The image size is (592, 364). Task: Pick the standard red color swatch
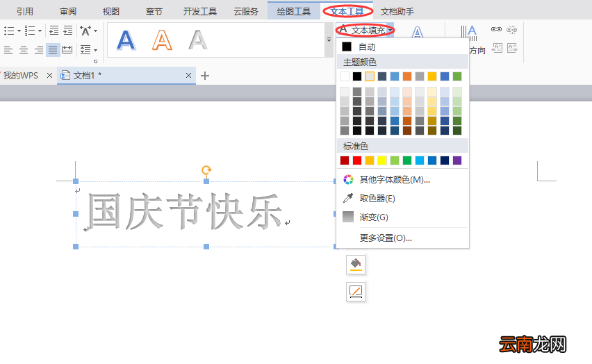tap(357, 160)
